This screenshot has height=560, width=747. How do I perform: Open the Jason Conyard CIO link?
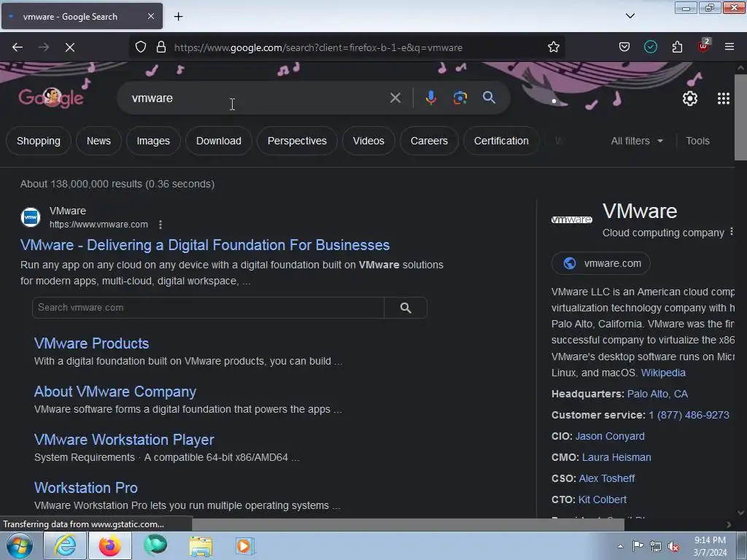click(x=610, y=436)
